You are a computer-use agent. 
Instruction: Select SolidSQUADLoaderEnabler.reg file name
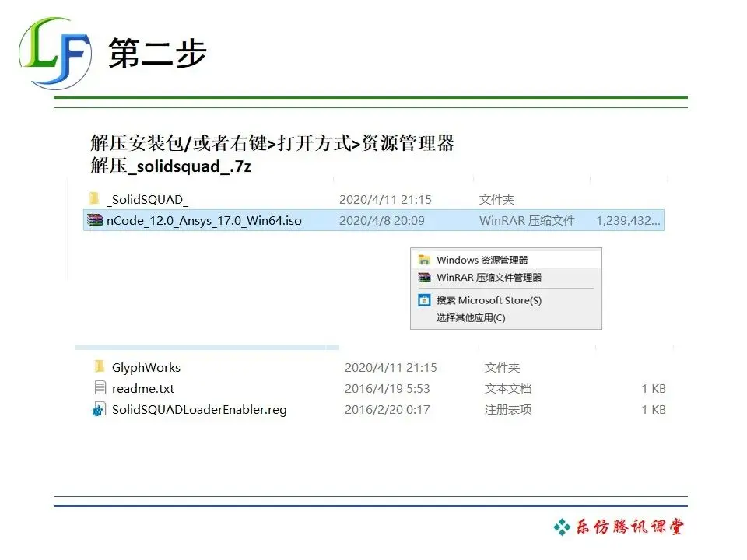(199, 410)
